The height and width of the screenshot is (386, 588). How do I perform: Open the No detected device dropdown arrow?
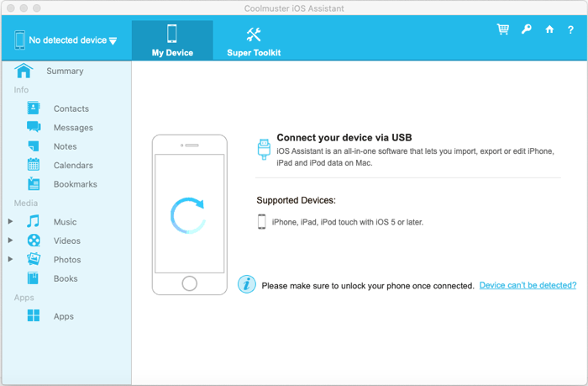coord(113,41)
